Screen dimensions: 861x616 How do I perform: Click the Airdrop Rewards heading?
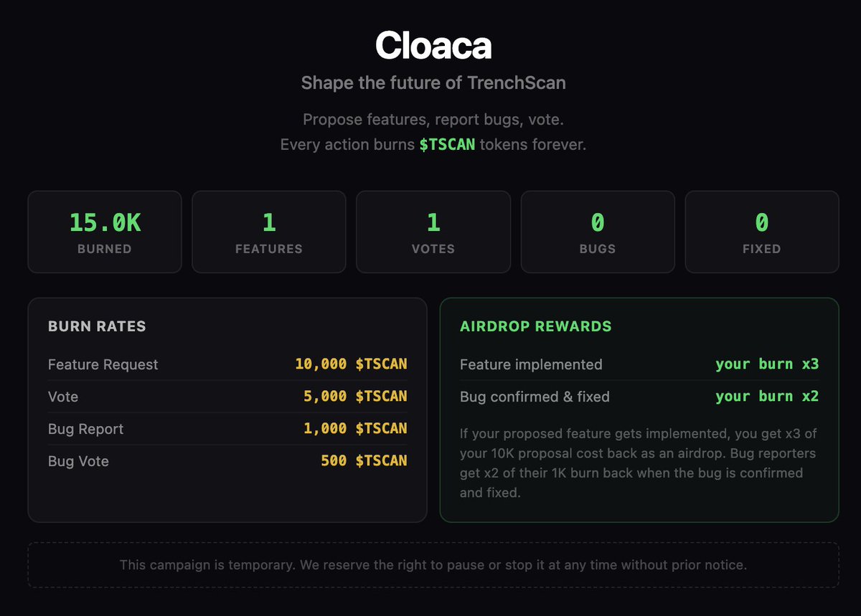click(535, 326)
